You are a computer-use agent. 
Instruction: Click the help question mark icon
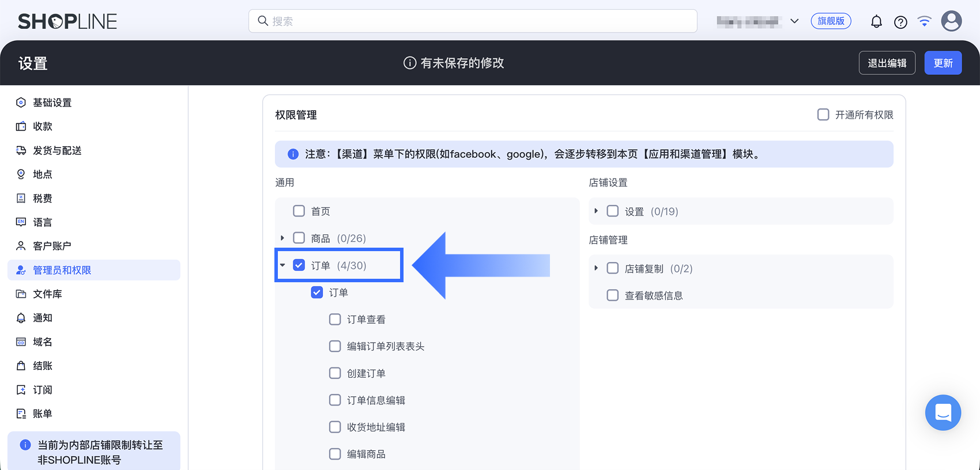point(900,22)
